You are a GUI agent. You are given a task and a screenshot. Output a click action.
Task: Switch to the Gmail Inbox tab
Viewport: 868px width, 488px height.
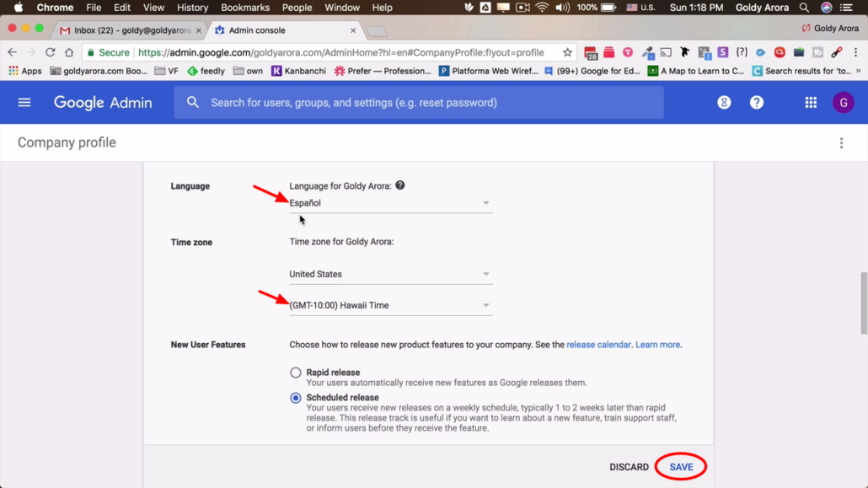(130, 30)
